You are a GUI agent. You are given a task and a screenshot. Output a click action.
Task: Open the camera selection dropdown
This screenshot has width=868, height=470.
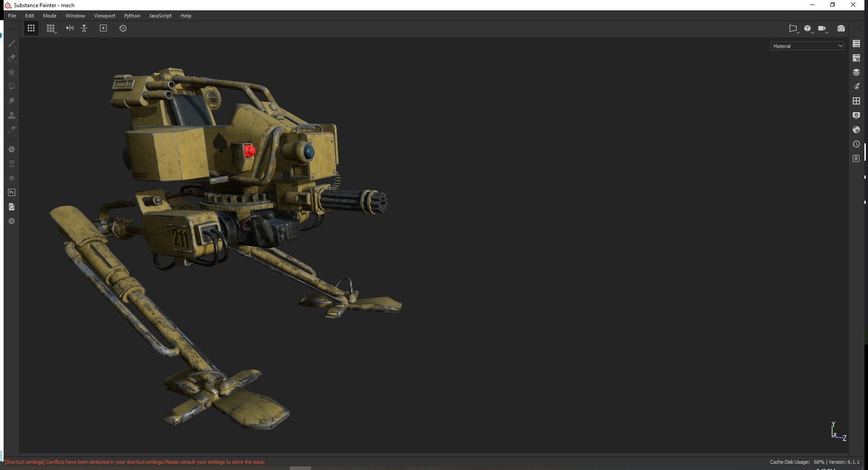[822, 29]
